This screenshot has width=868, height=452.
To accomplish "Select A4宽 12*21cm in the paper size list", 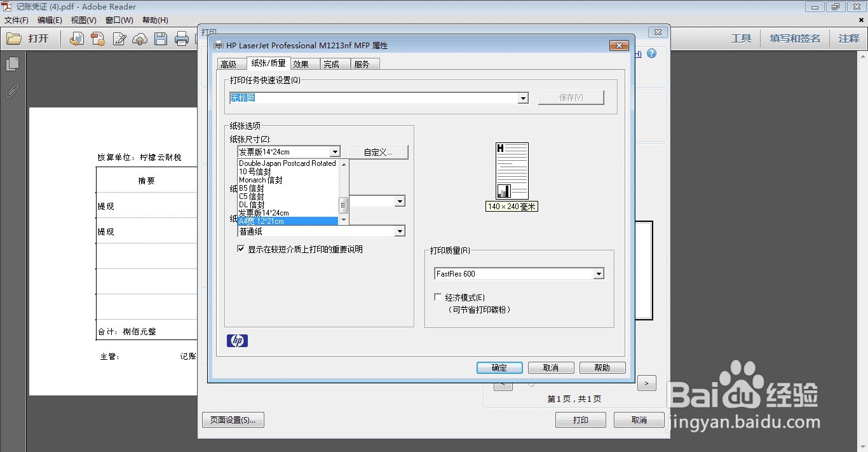I will pyautogui.click(x=287, y=221).
